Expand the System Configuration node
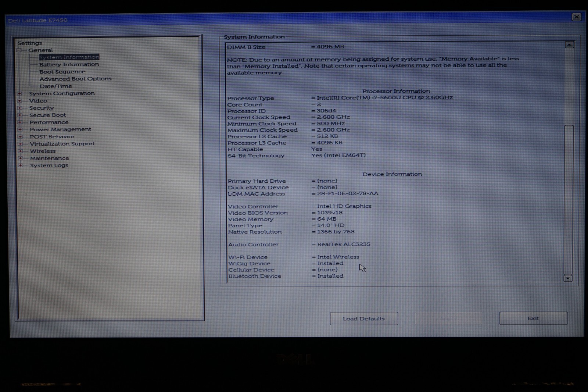 tap(19, 93)
